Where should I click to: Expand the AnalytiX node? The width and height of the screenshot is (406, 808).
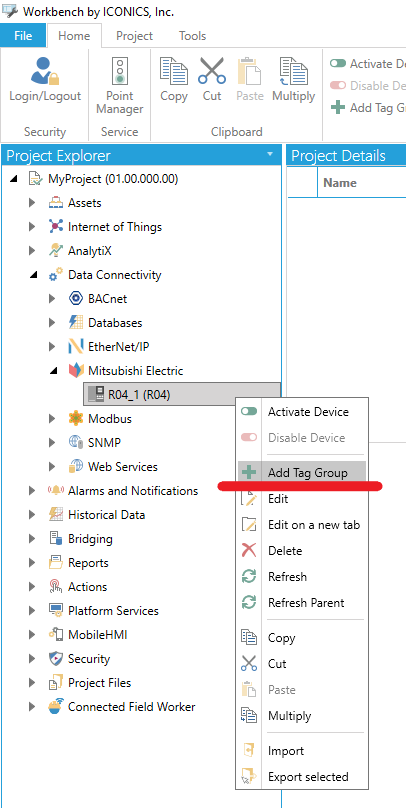point(32,251)
